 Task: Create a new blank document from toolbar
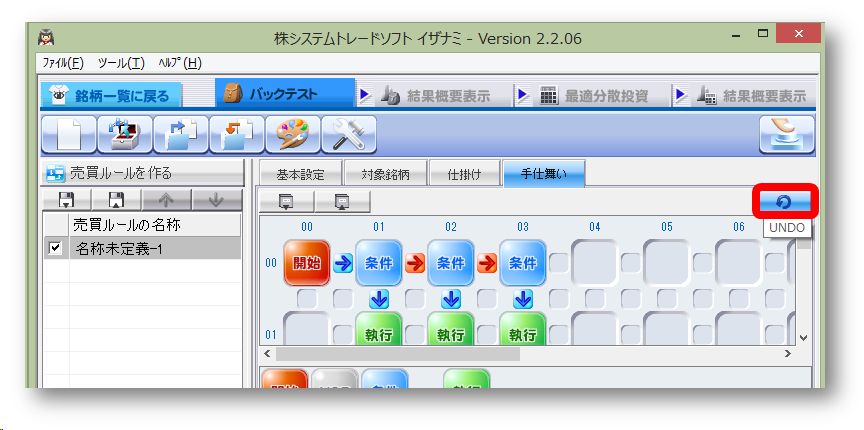69,134
